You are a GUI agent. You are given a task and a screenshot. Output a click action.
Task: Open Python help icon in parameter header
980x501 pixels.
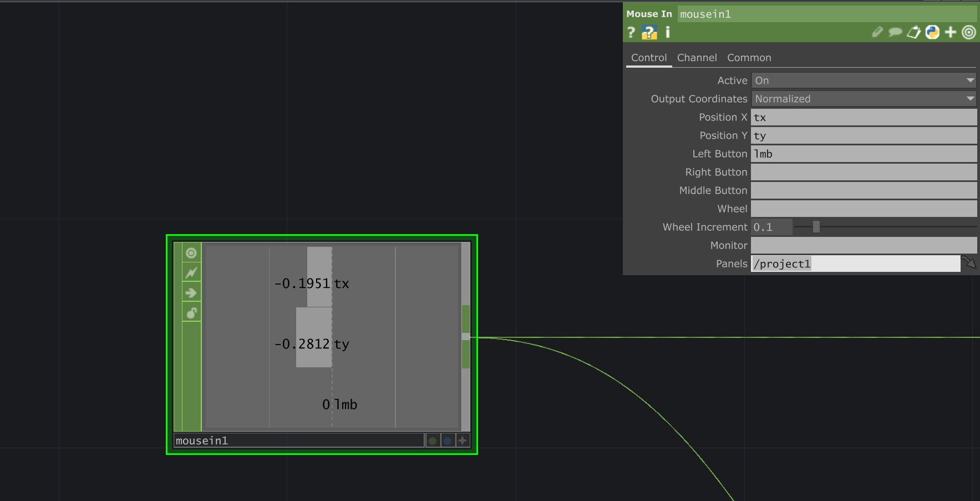coord(649,33)
